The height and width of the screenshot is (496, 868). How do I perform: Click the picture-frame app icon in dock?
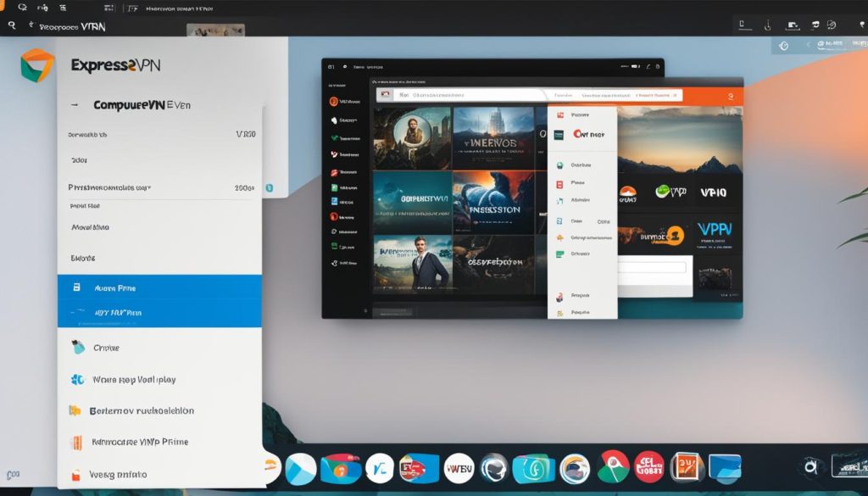coord(687,468)
